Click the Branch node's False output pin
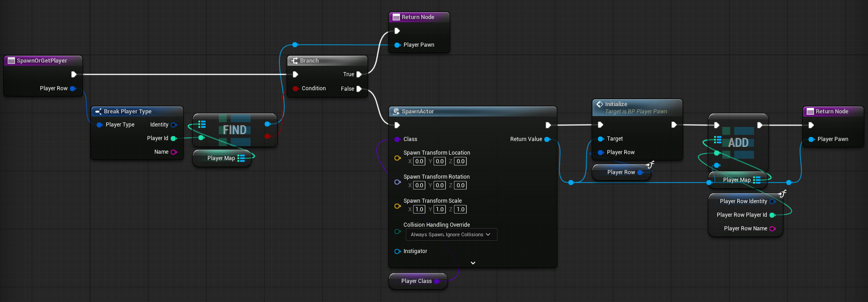 click(359, 89)
